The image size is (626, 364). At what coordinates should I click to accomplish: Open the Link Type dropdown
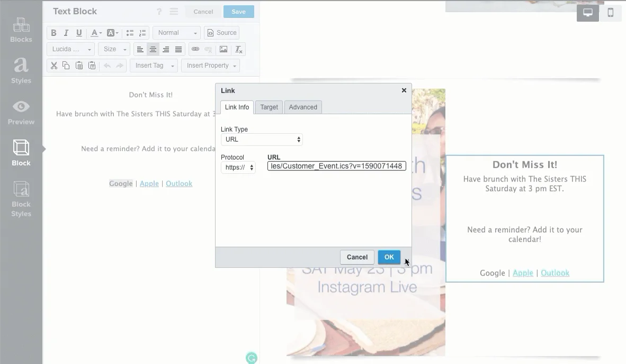262,140
